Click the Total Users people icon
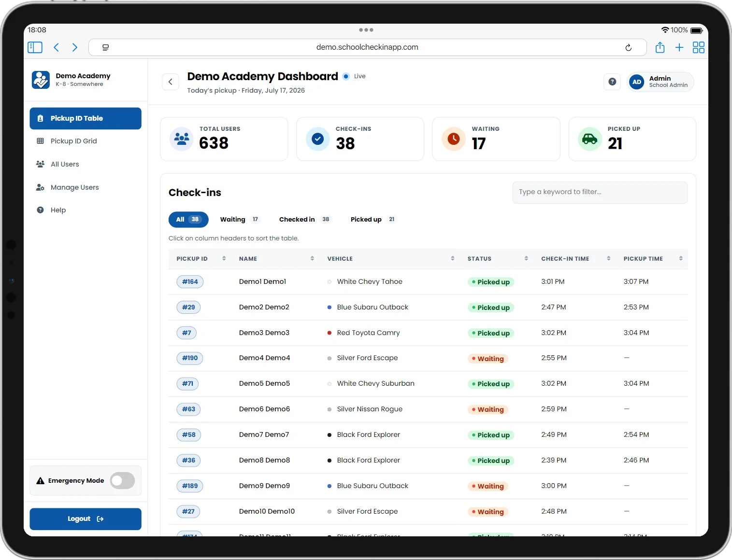Viewport: 732px width, 560px height. tap(182, 139)
